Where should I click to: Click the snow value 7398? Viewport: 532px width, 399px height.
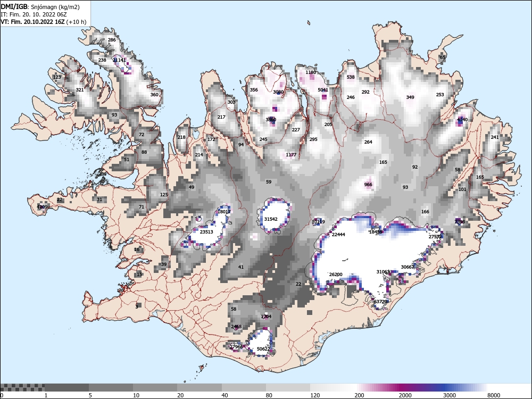(460, 222)
